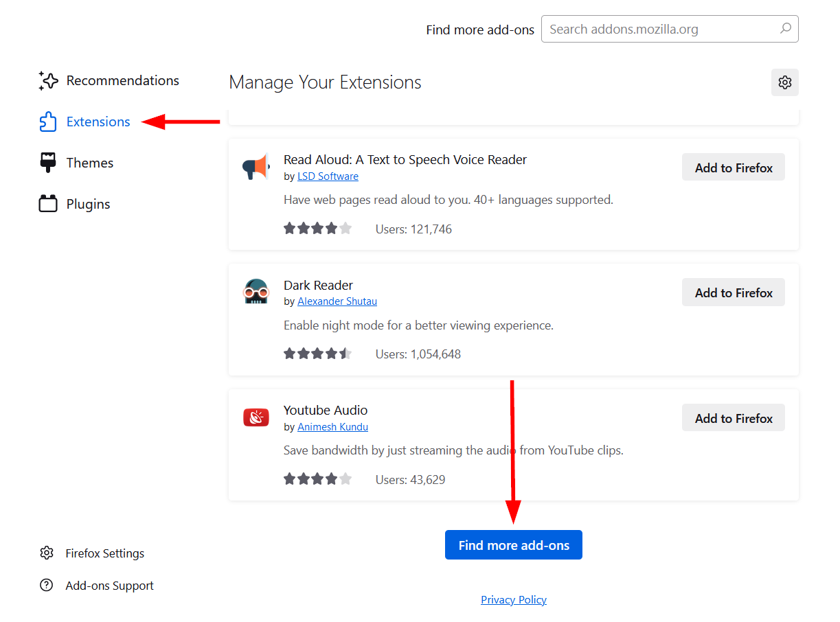Click the search magnifier icon
The image size is (840, 622).
[x=786, y=29]
